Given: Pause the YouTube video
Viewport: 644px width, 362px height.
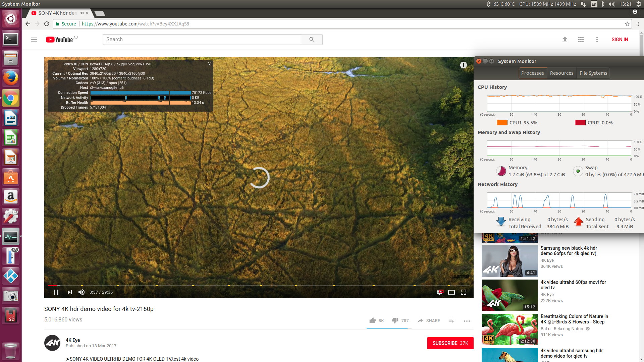Looking at the screenshot, I should [56, 292].
